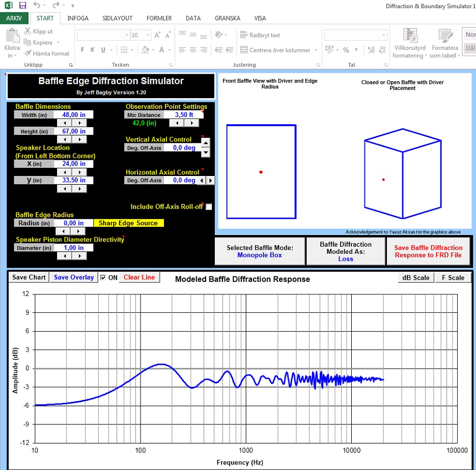The image size is (476, 470).
Task: Expand Centrera över kolumner dropdown arrow
Action: 316,50
